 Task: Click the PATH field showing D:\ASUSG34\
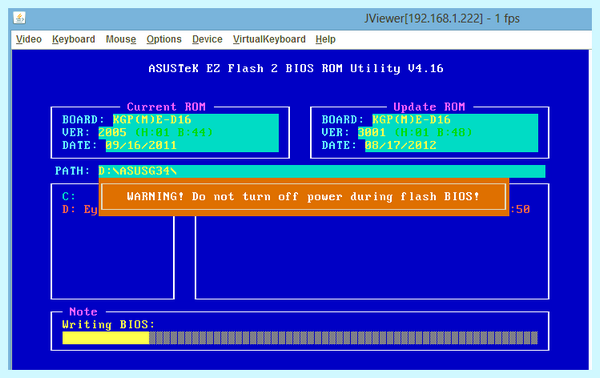point(322,171)
